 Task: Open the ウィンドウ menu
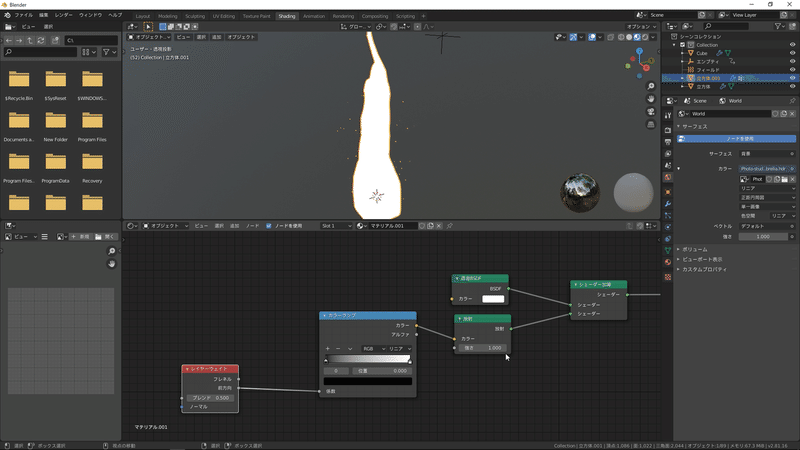[90, 15]
